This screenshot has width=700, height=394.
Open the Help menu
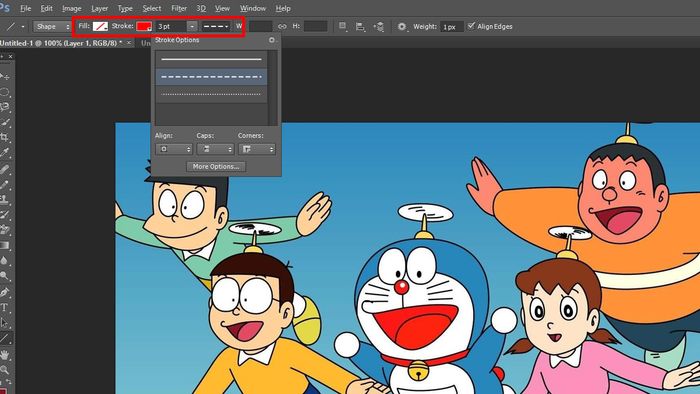[283, 8]
